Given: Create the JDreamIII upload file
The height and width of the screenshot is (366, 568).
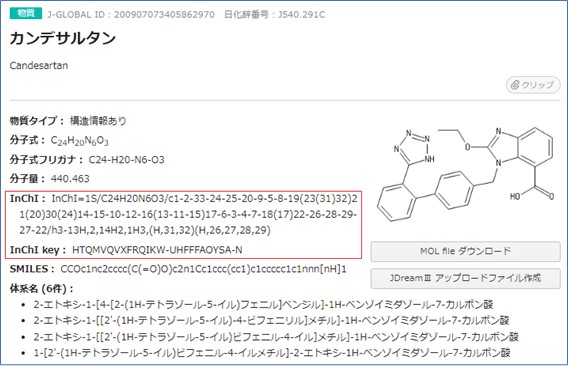Looking at the screenshot, I should pos(465,278).
